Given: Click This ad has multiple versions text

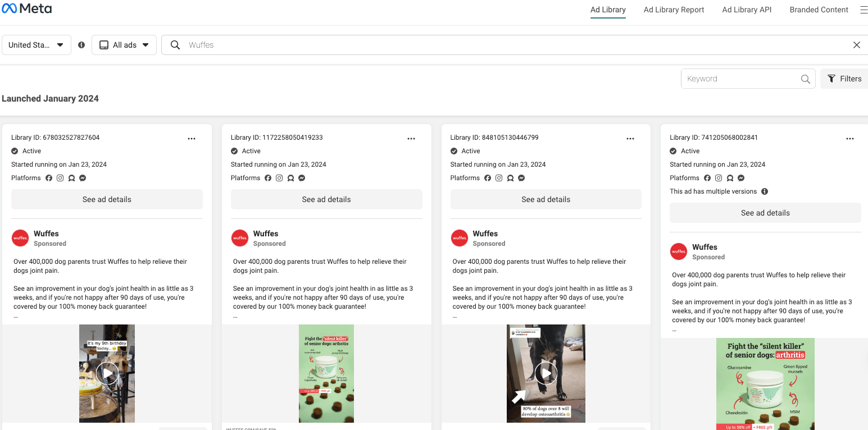Looking at the screenshot, I should (x=714, y=191).
